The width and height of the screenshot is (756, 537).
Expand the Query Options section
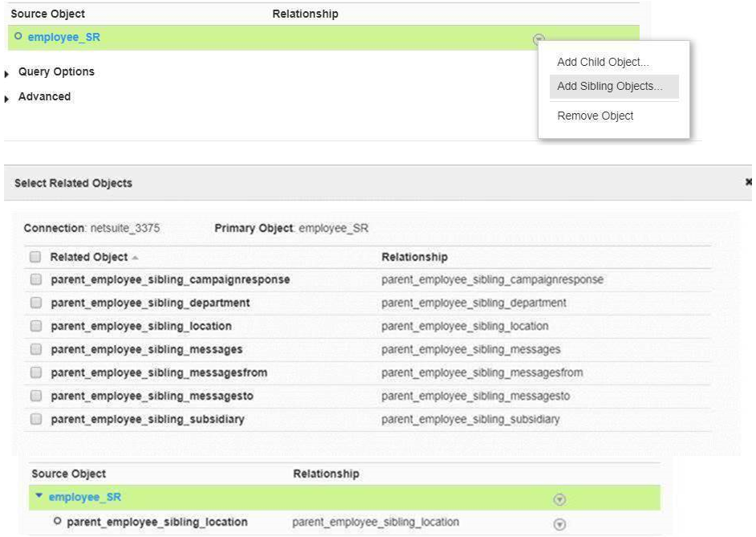coord(6,74)
